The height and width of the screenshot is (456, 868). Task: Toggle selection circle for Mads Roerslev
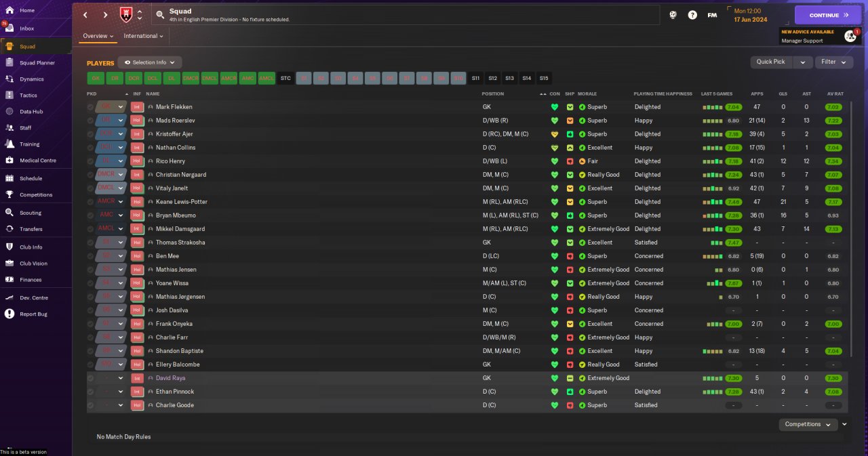coord(90,121)
